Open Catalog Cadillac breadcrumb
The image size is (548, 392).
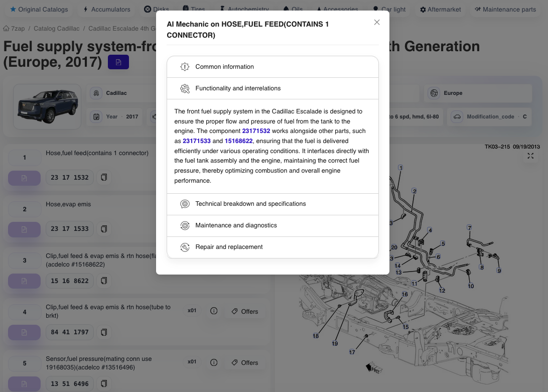[56, 28]
